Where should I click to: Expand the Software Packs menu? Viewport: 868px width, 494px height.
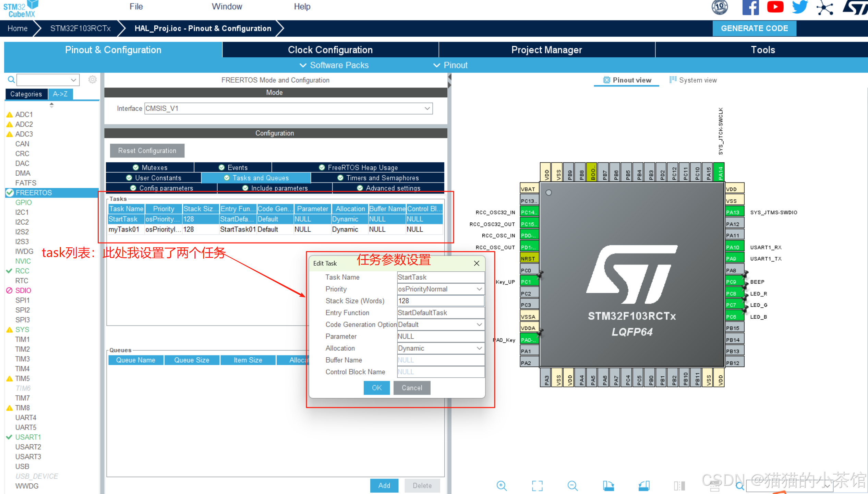(x=334, y=65)
